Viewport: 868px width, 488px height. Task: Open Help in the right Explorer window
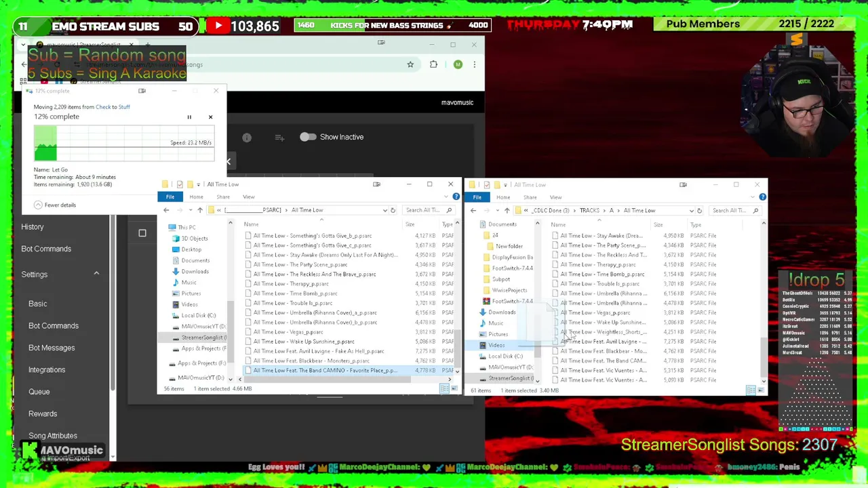[x=762, y=197]
